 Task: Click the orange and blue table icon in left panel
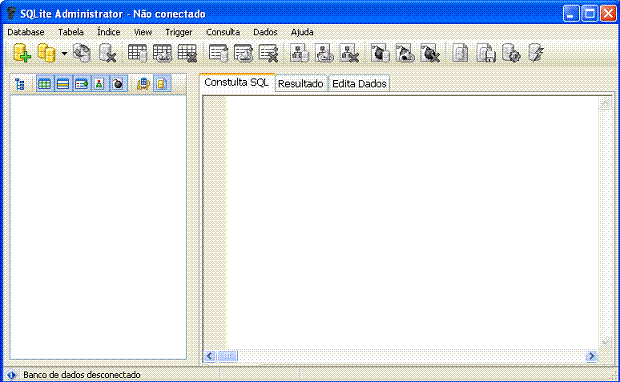pyautogui.click(x=143, y=84)
